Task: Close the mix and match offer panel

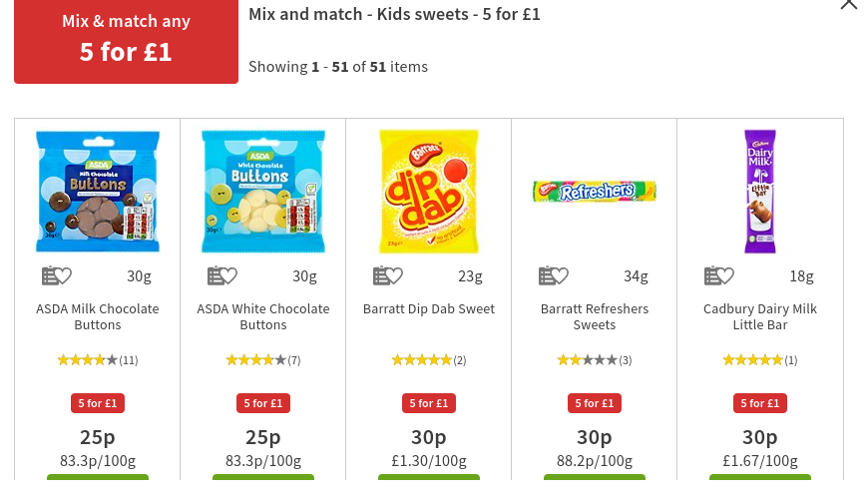Action: [x=848, y=4]
